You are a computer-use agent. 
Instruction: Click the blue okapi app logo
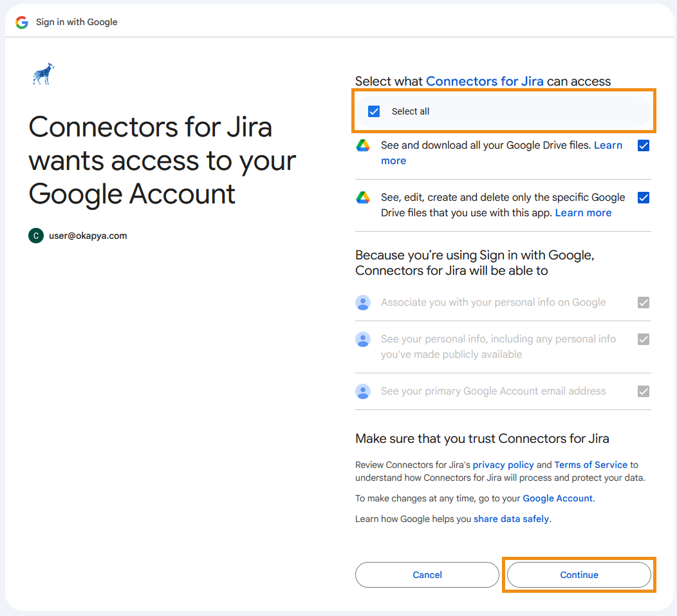point(43,74)
